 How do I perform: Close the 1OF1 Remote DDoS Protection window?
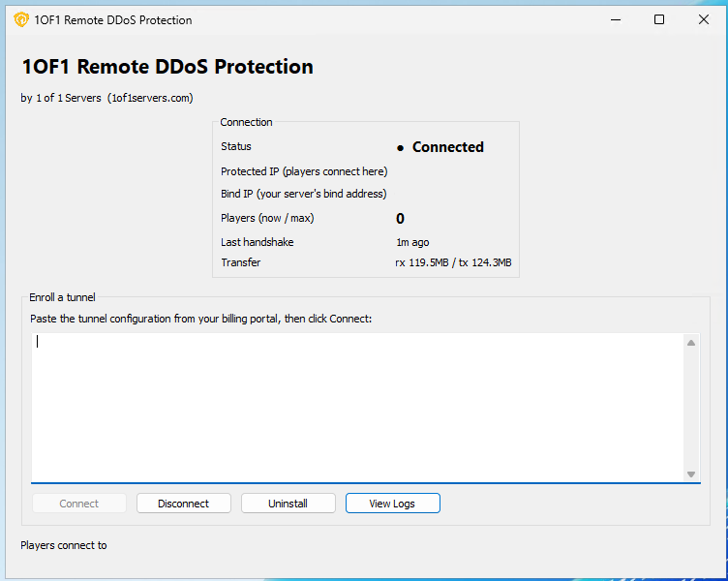pos(704,19)
